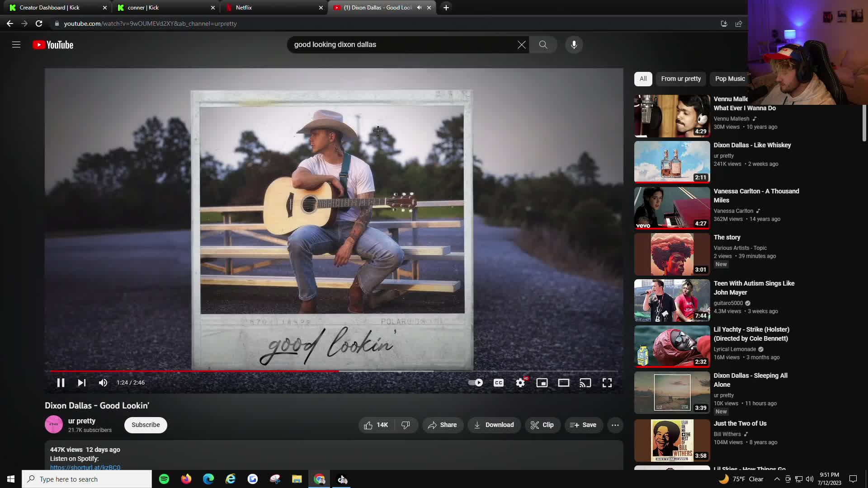This screenshot has width=868, height=488.
Task: Seek within the video progress bar
Action: [x=334, y=371]
